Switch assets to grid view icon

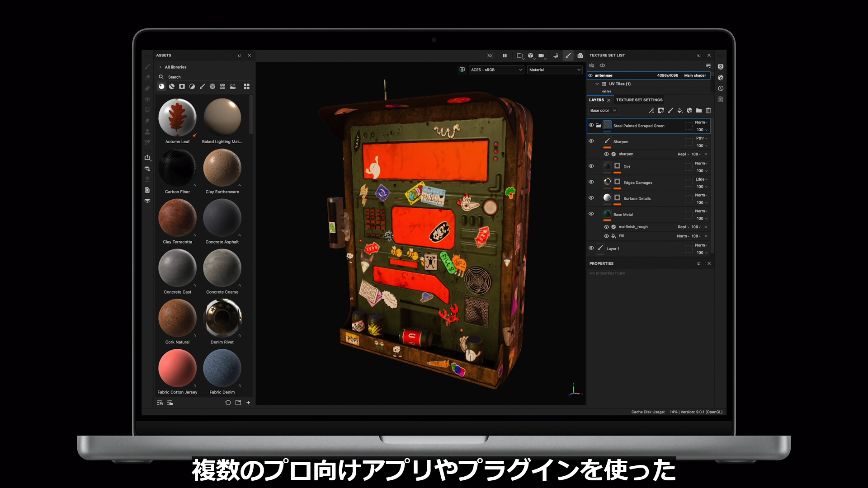pos(246,86)
